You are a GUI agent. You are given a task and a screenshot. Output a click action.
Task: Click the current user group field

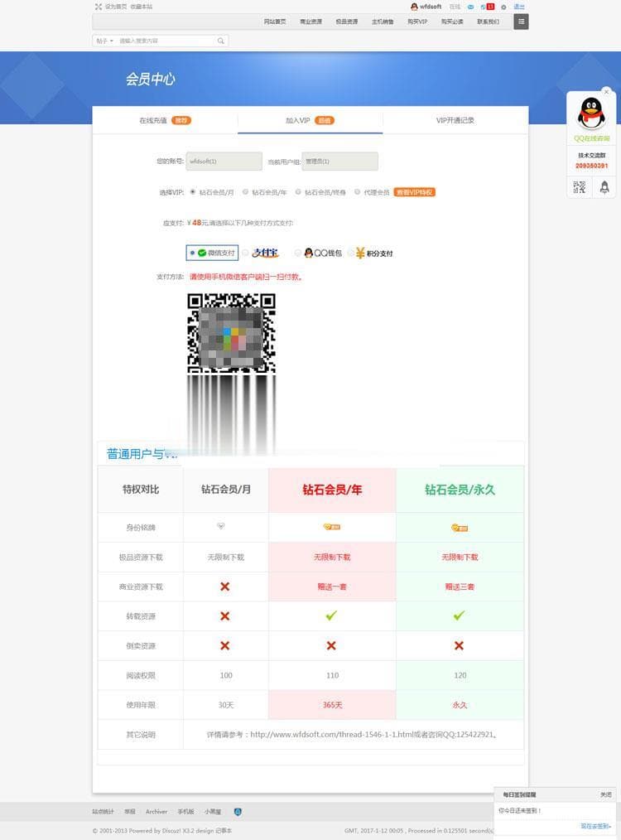click(x=340, y=162)
